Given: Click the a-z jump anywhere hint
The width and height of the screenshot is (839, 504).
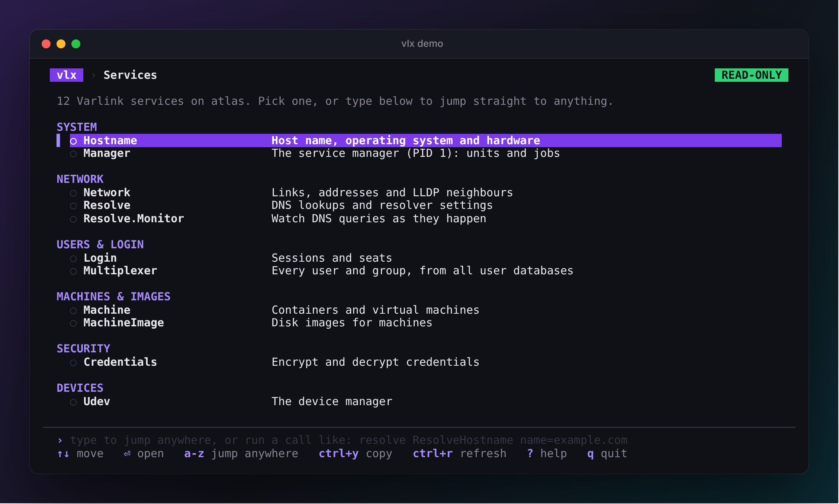Looking at the screenshot, I should tap(241, 453).
